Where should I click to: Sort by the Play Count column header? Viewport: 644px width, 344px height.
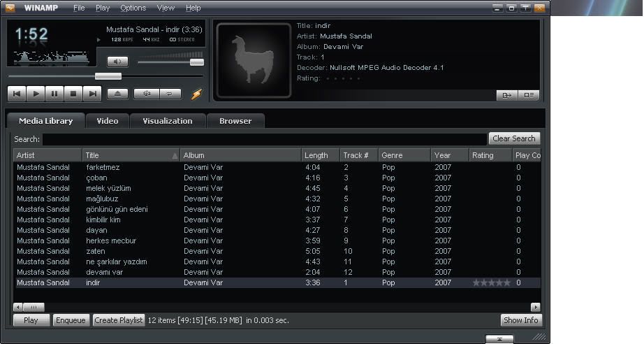click(x=527, y=155)
